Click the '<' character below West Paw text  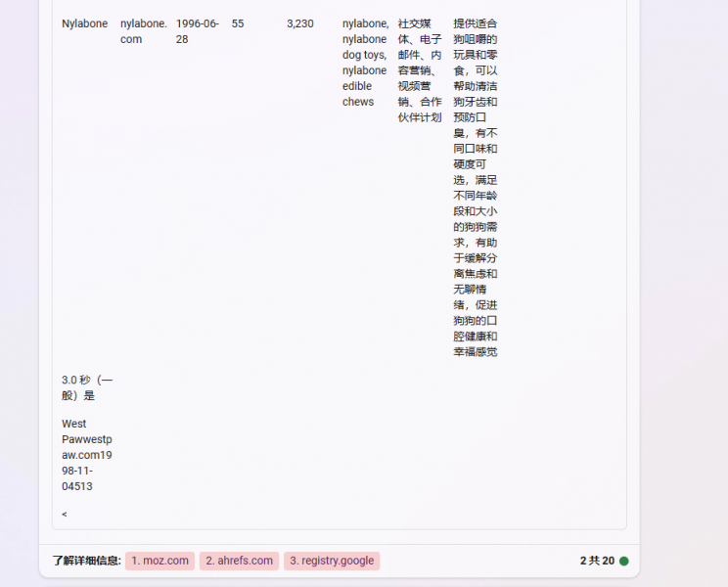pyautogui.click(x=65, y=515)
